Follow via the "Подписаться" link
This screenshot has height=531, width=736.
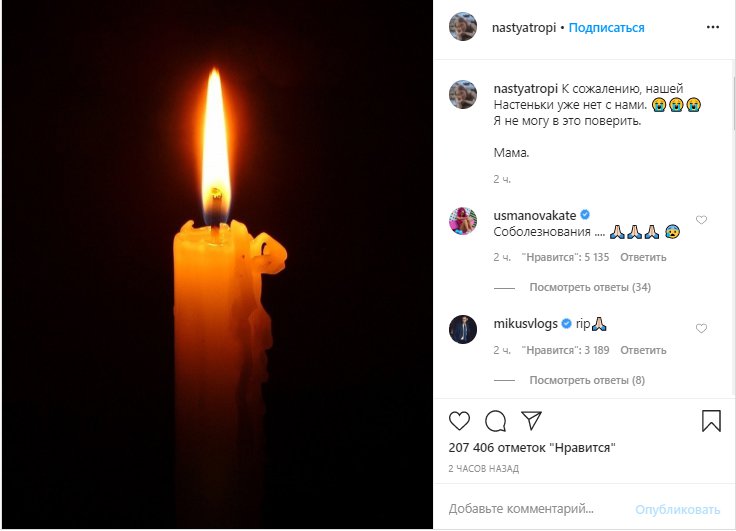tap(606, 28)
